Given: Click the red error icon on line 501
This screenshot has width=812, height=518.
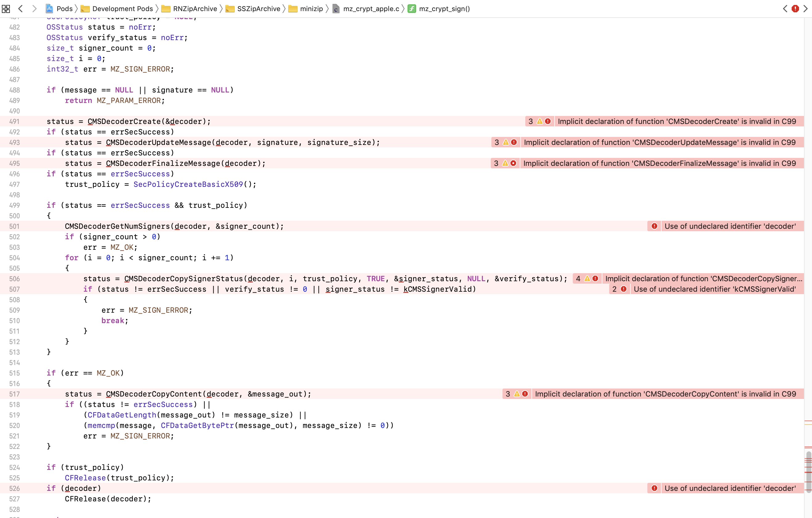Looking at the screenshot, I should [x=654, y=226].
